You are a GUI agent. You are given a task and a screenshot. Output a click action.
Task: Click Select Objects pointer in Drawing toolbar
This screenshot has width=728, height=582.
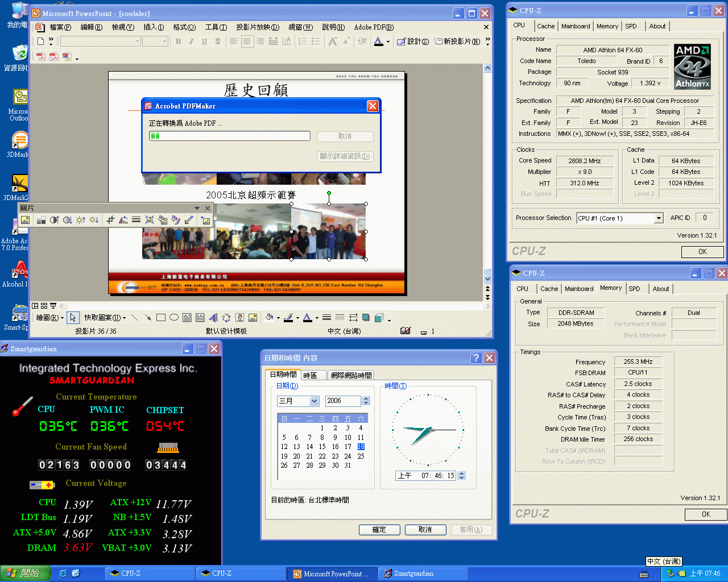click(x=72, y=318)
